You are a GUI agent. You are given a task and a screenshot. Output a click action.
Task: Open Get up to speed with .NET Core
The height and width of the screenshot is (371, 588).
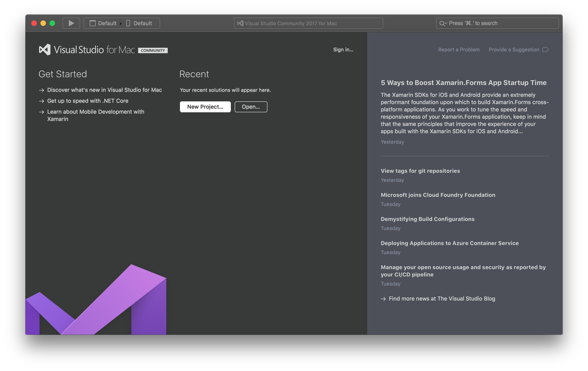88,101
